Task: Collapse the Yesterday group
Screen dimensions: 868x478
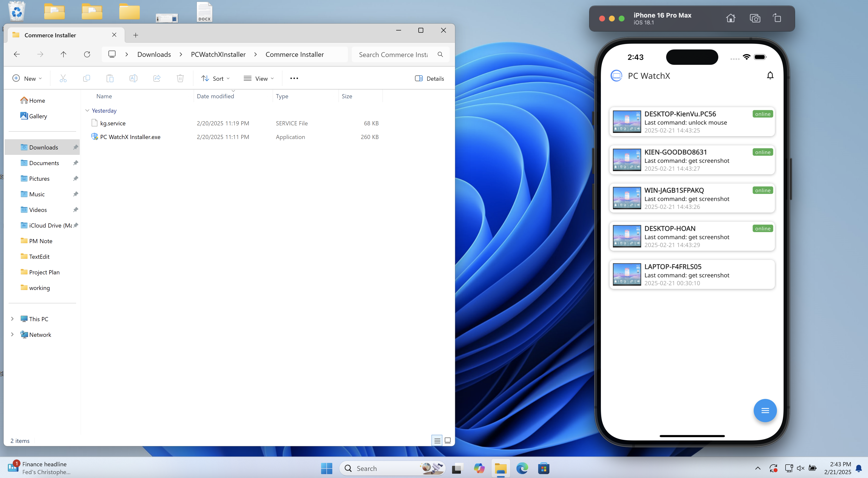Action: [x=87, y=110]
